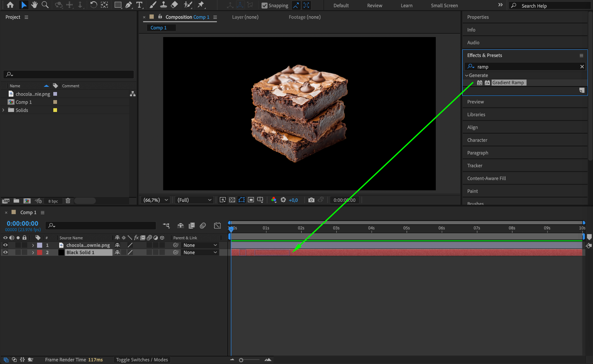Image resolution: width=593 pixels, height=364 pixels.
Task: Click the red label color of layer 2
Action: click(x=40, y=252)
